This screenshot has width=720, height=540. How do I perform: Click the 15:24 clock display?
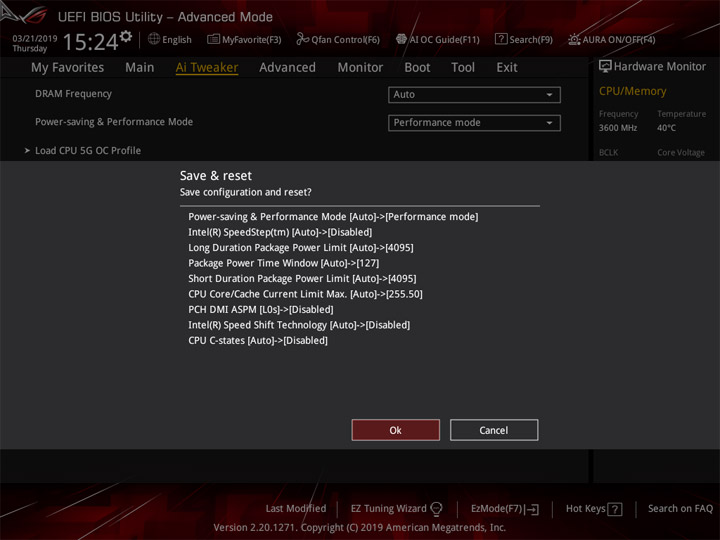coord(90,42)
